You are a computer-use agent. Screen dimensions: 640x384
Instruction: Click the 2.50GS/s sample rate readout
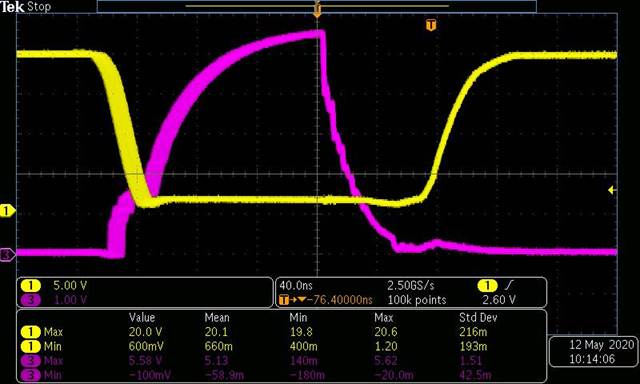point(411,285)
